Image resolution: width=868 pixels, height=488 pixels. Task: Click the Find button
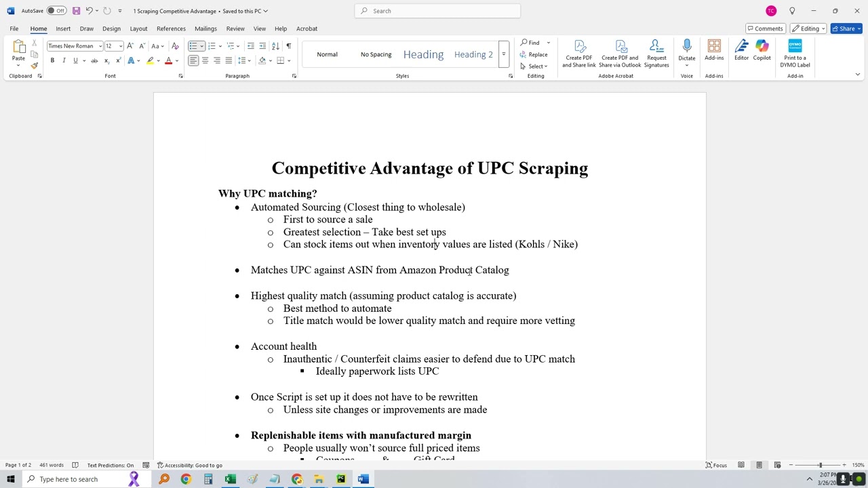click(x=530, y=43)
